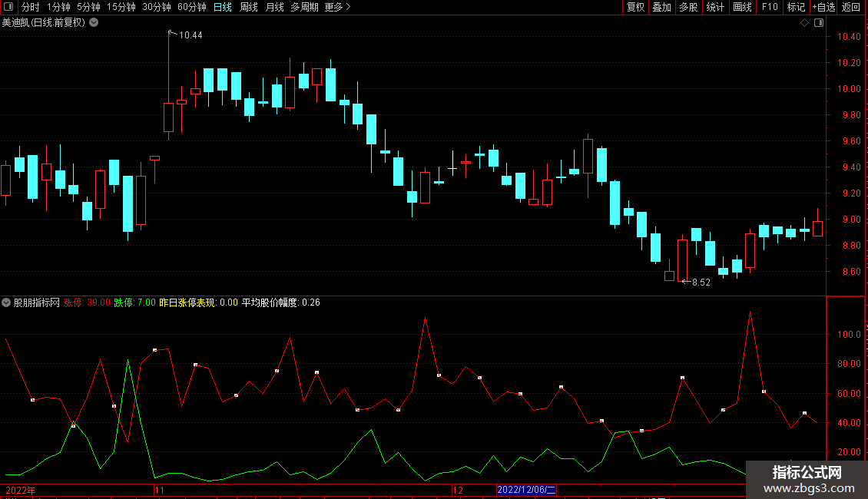Activate the 画线 drawing tools

point(742,7)
